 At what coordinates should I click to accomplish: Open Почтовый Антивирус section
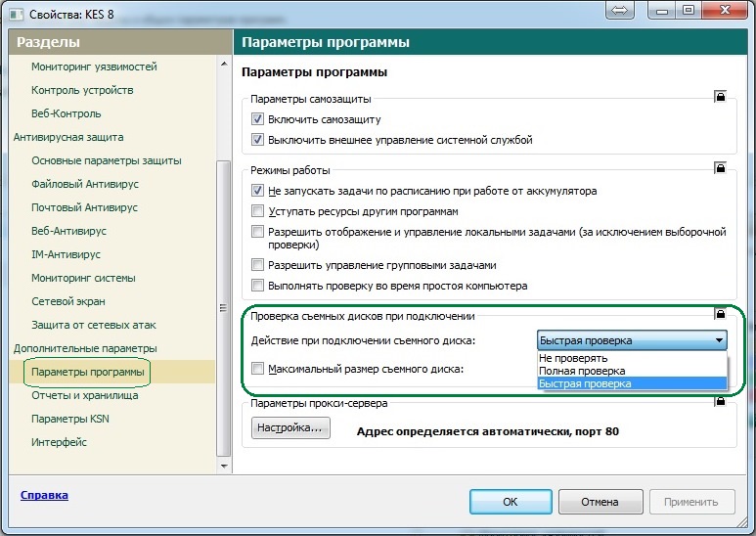coord(84,207)
